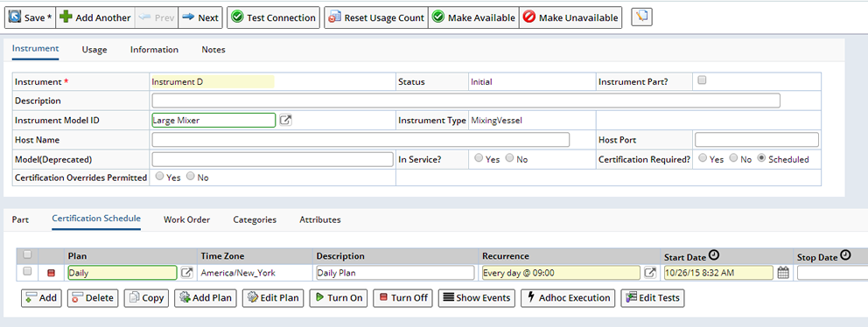This screenshot has height=327, width=868.
Task: Open lookup icon beside Instrument Model ID
Action: (x=285, y=120)
